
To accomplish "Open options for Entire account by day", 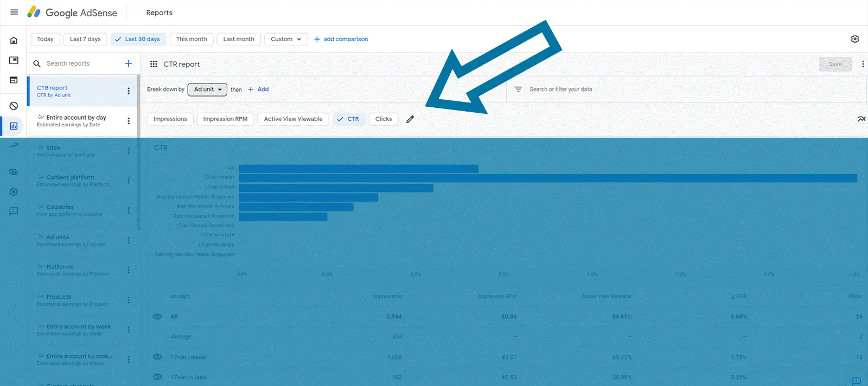I will pyautogui.click(x=129, y=121).
